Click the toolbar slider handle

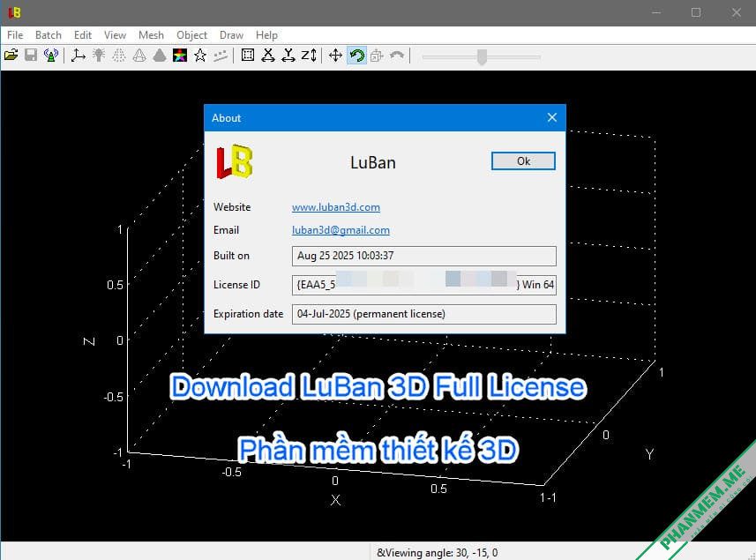tap(482, 56)
